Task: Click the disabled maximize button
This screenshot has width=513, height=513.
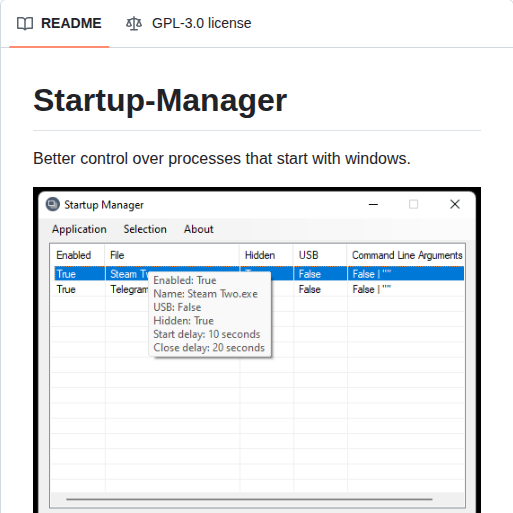Action: tap(413, 204)
